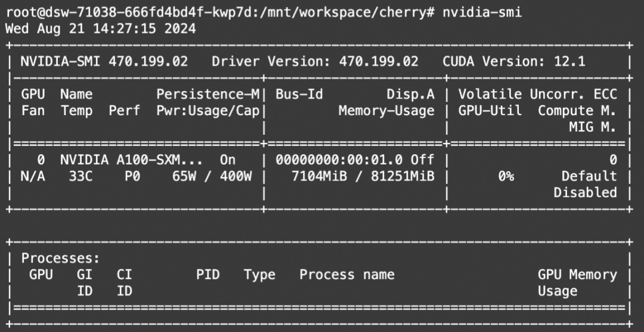
Task: Click the GPU Memory Usage column header
Action: point(577,283)
